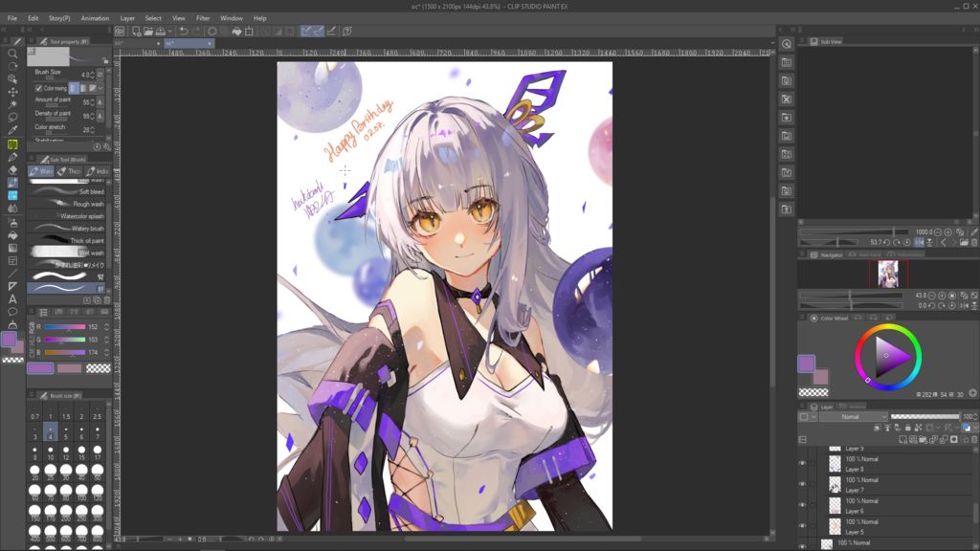Choose the Watery brush preset

68,229
